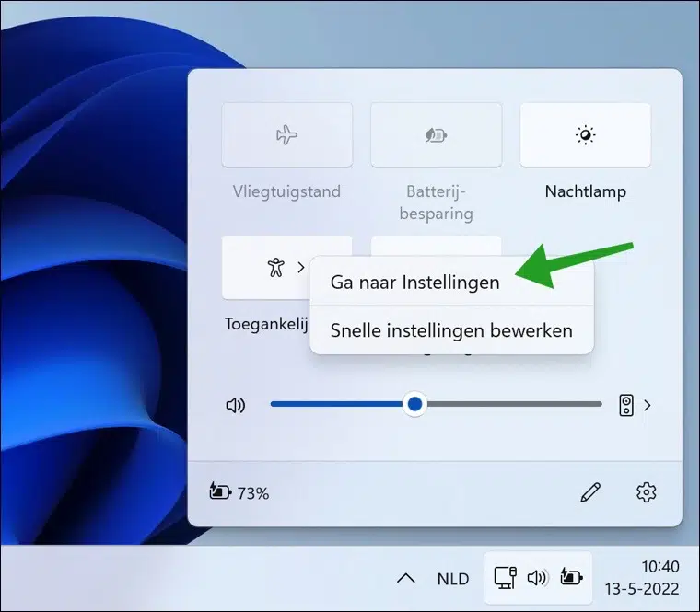Show hidden tray icons chevron
The width and height of the screenshot is (700, 612).
(x=406, y=579)
